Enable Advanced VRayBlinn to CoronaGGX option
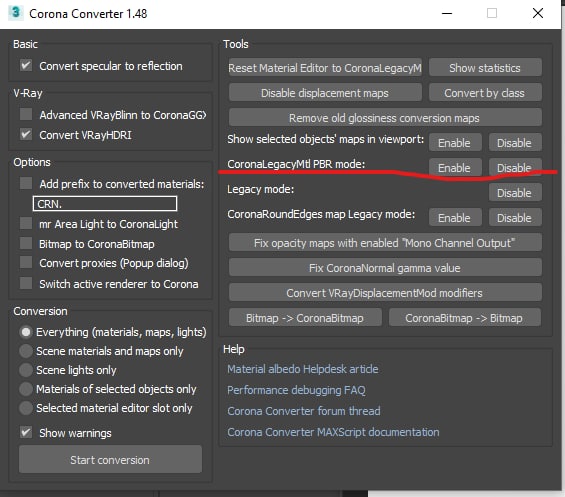This screenshot has height=497, width=565. (x=26, y=115)
